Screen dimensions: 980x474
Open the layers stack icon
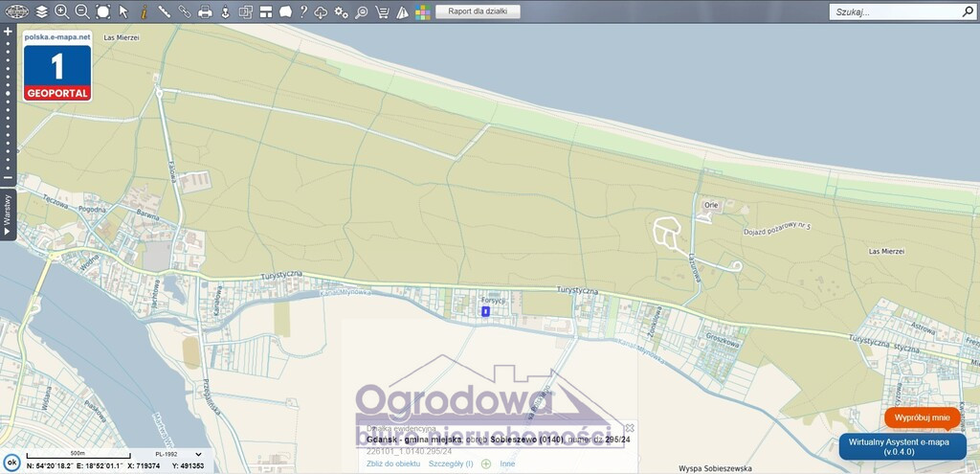coord(41,11)
